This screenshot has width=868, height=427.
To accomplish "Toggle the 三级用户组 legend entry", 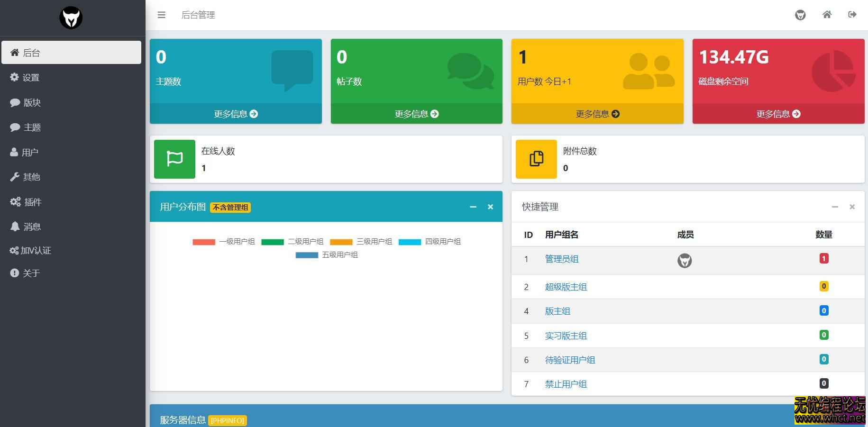I will point(375,241).
